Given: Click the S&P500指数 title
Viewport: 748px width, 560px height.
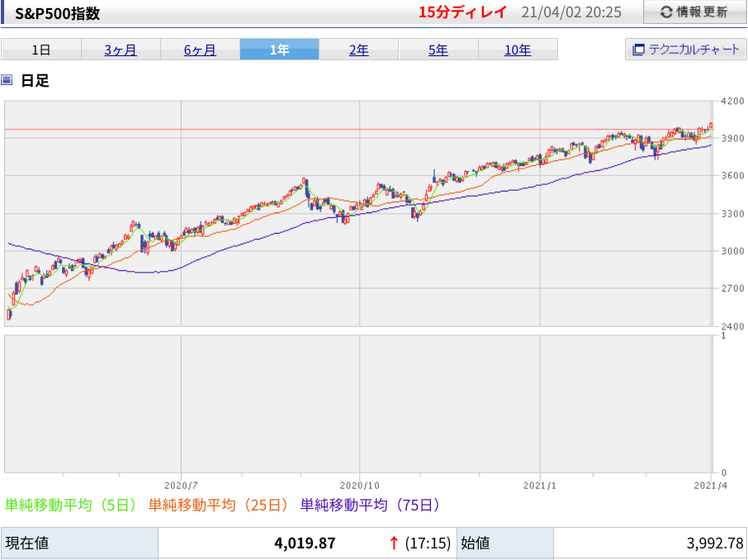Looking at the screenshot, I should pos(58,13).
